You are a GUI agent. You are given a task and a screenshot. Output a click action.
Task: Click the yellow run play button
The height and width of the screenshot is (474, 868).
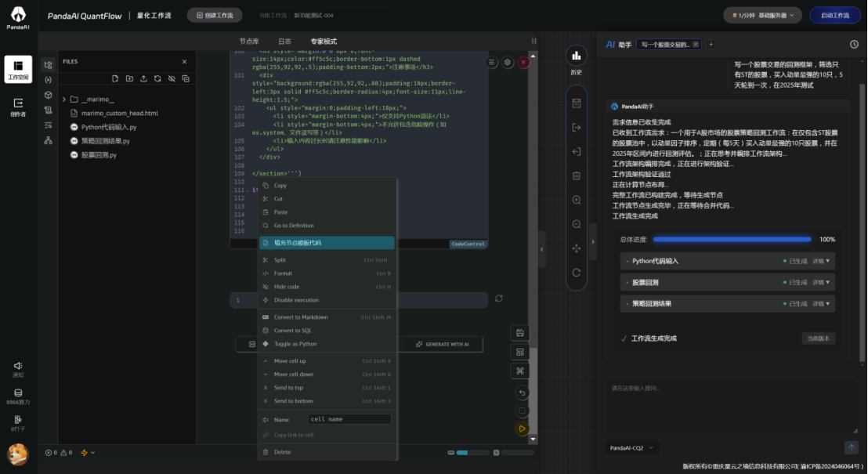[522, 428]
